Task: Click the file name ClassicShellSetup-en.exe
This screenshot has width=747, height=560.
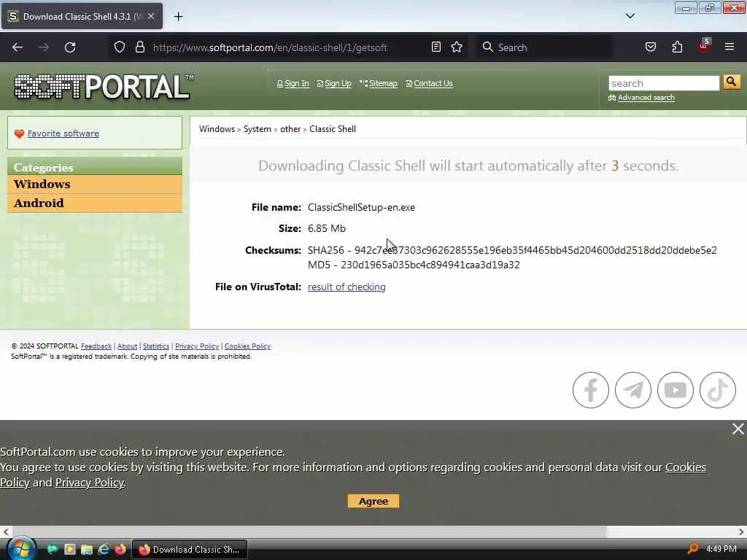Action: point(362,208)
